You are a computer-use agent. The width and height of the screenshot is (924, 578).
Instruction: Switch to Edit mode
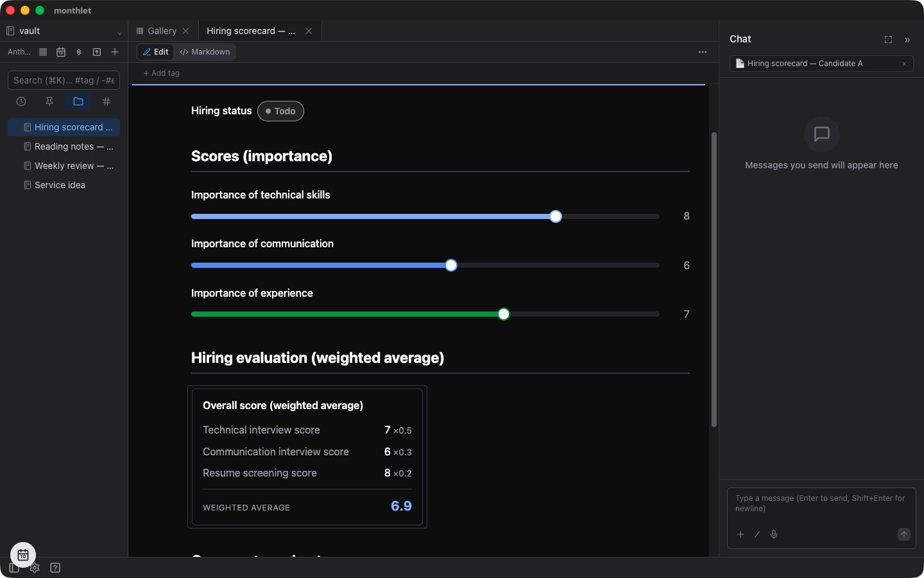155,52
